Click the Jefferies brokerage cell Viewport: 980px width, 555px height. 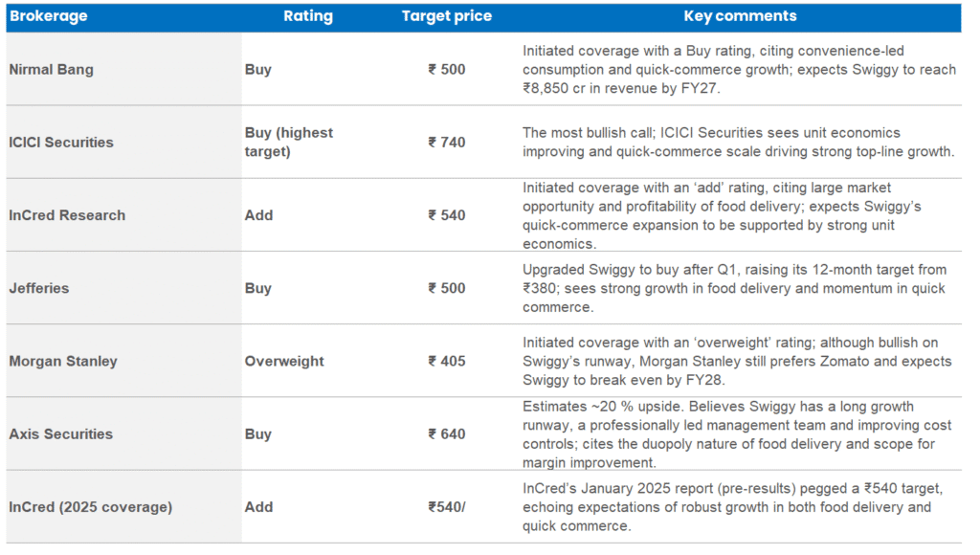click(38, 288)
